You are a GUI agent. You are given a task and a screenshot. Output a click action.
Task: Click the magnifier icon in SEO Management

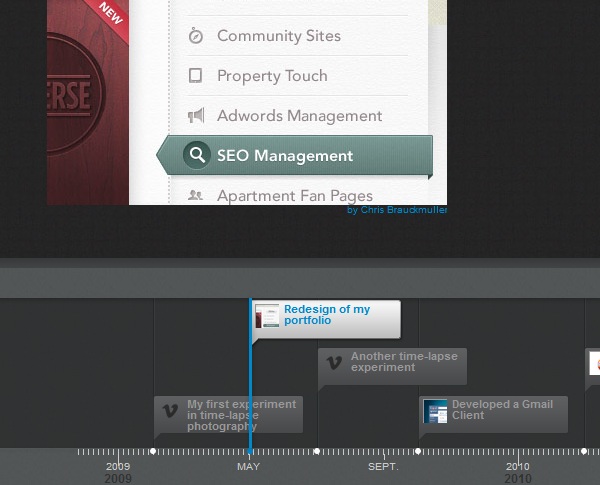coord(197,155)
